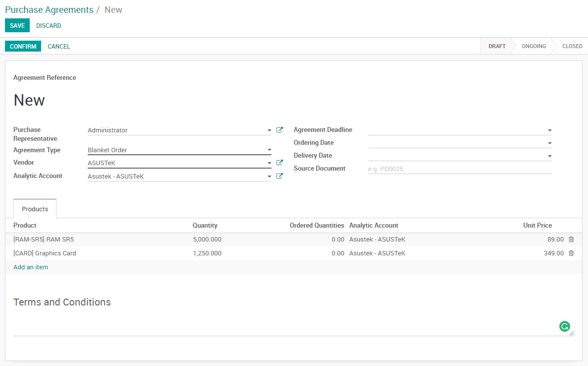Select the Ongoing status stage
Image resolution: width=588 pixels, height=366 pixels.
[534, 46]
